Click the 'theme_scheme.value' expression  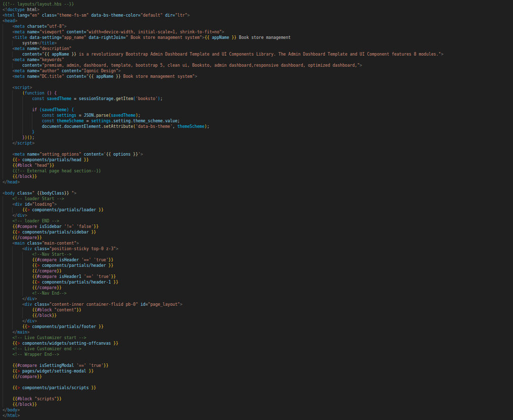156,121
